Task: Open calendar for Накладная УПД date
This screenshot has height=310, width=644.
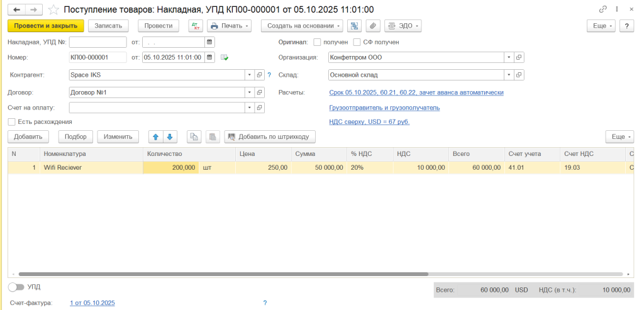Action: coord(209,42)
